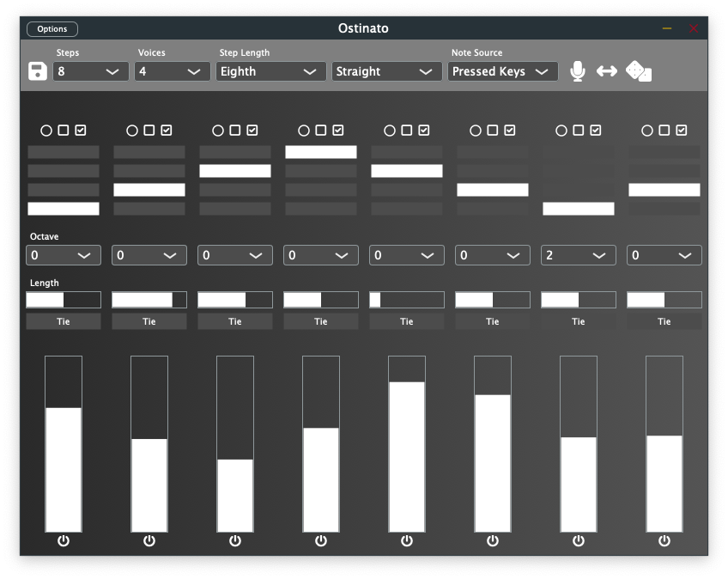Toggle power icon under step 8 slider
The image size is (728, 579).
664,540
